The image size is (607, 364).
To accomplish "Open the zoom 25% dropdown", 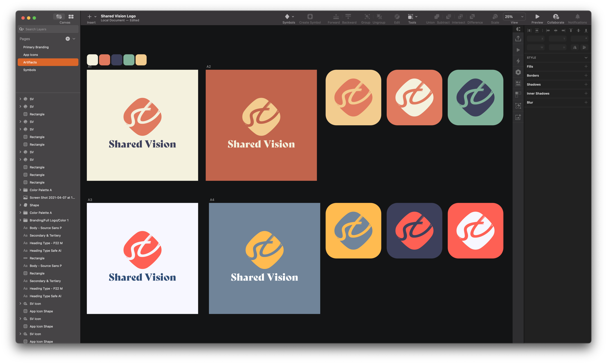I will [514, 16].
